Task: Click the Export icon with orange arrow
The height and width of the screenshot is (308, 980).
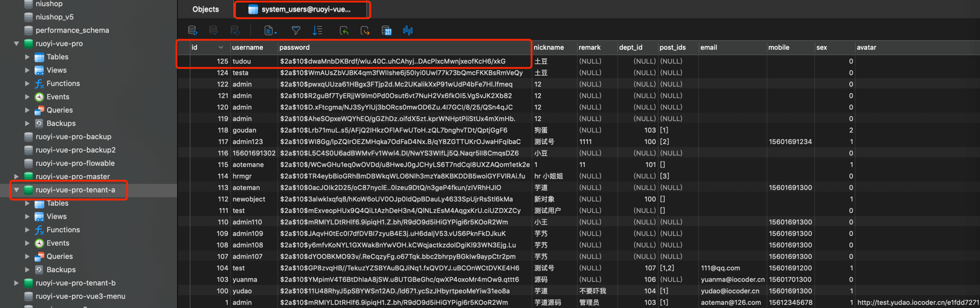Action: 365,30
